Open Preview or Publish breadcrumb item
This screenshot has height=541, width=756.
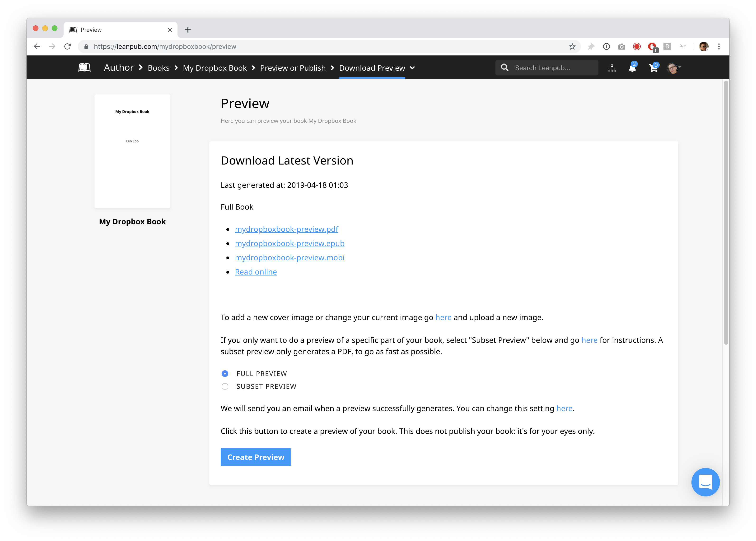293,68
